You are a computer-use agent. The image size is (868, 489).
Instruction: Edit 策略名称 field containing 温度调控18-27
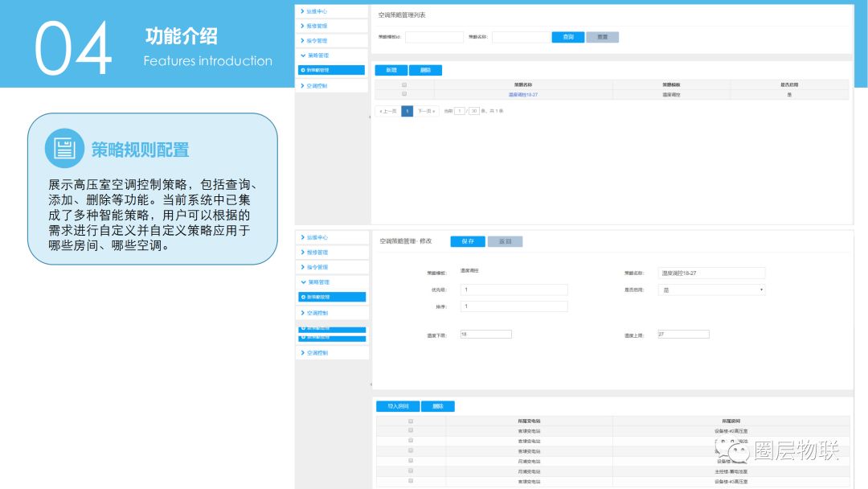711,273
